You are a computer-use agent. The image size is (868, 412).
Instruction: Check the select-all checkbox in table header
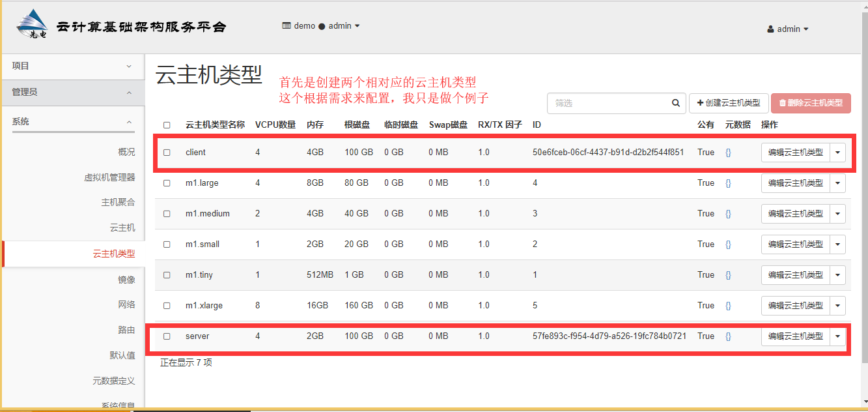(x=167, y=125)
